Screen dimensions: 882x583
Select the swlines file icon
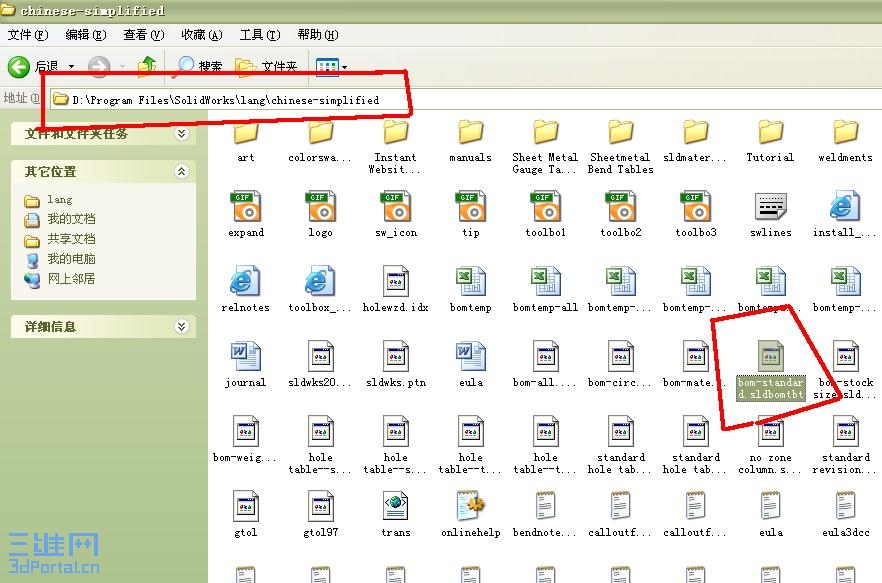coord(771,214)
